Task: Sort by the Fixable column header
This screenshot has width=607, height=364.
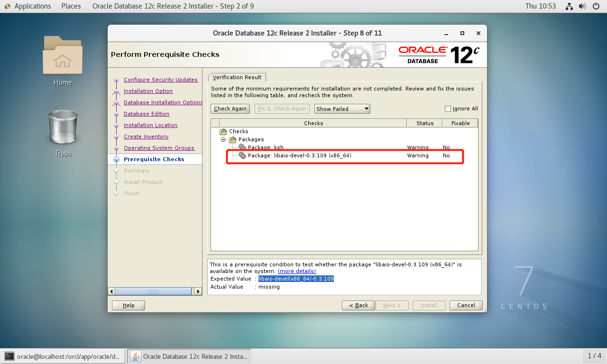Action: [460, 123]
